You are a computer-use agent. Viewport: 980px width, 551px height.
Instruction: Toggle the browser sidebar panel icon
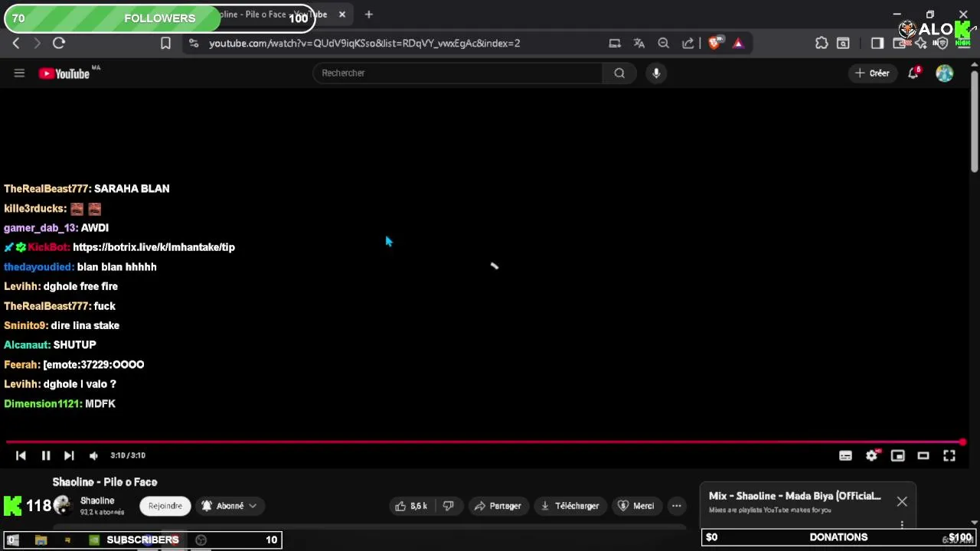[877, 44]
